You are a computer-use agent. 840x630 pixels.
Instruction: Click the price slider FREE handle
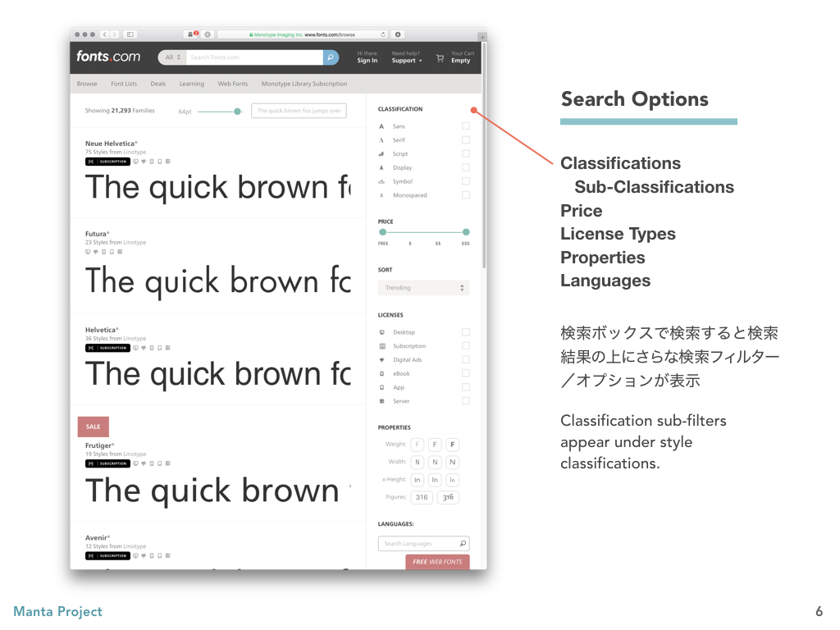(382, 232)
